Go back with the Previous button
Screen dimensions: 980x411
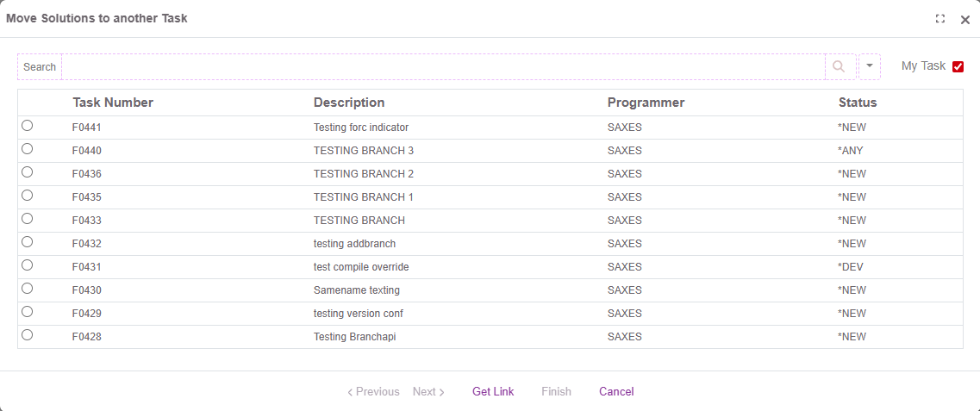pos(373,391)
